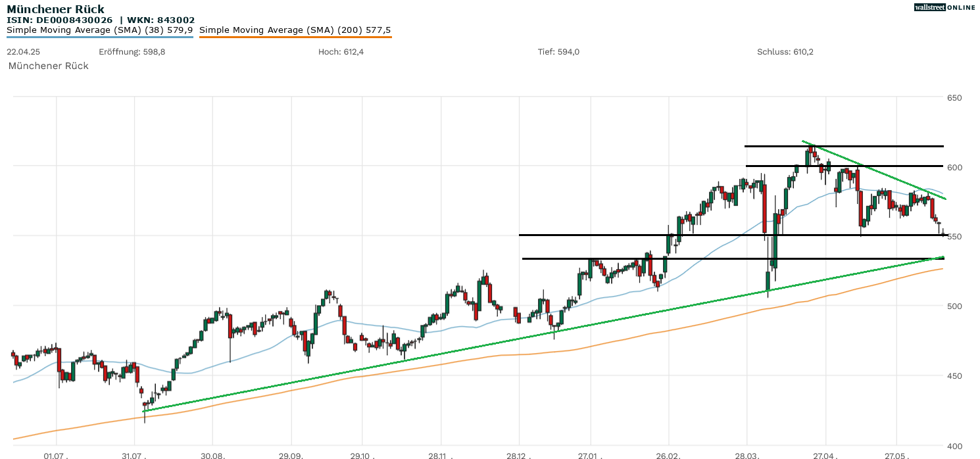Click the wallstreet ONLINE logo
Screen dimensions: 980x459
944,7
